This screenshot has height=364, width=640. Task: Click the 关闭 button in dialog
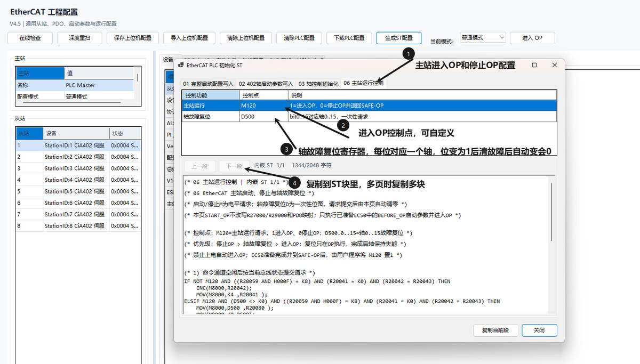(x=539, y=330)
